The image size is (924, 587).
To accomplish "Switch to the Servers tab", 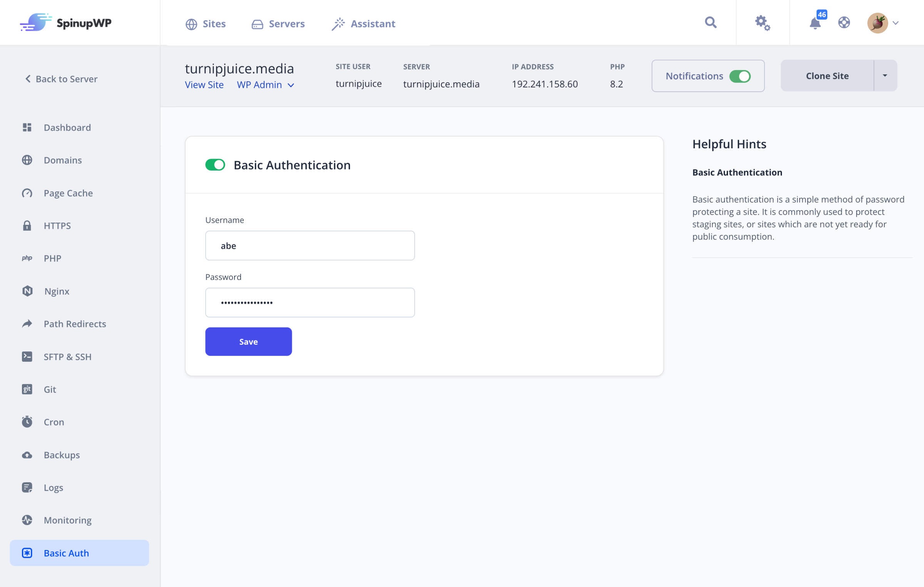I will tap(278, 23).
